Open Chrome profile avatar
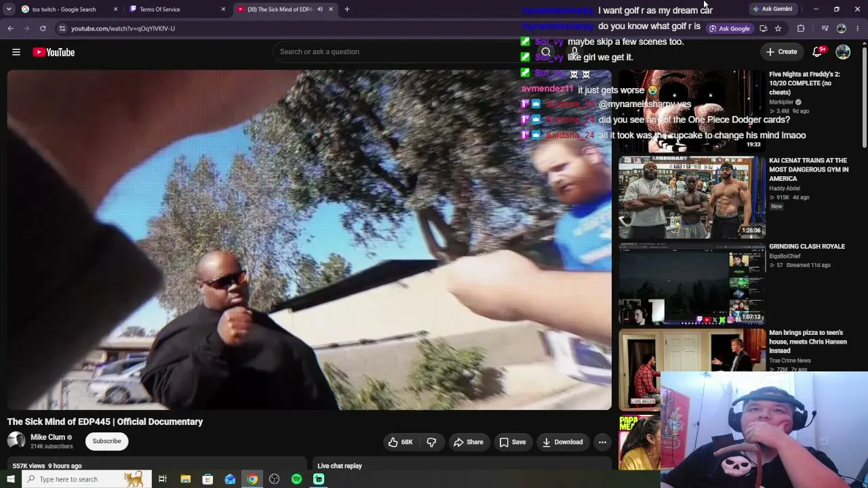 click(842, 28)
